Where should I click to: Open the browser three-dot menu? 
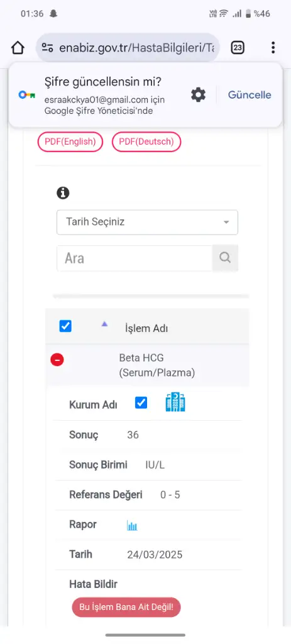[273, 48]
